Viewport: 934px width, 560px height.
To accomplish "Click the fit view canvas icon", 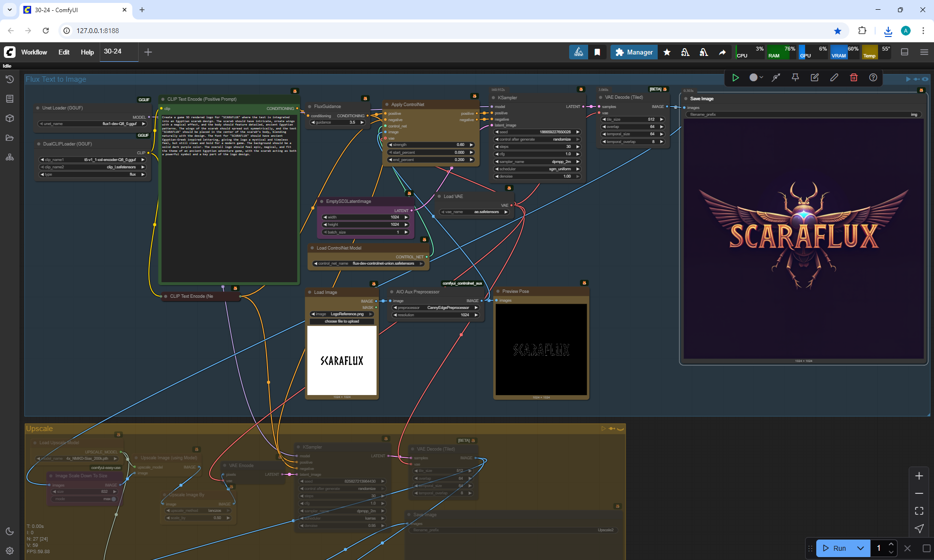I will tap(919, 511).
